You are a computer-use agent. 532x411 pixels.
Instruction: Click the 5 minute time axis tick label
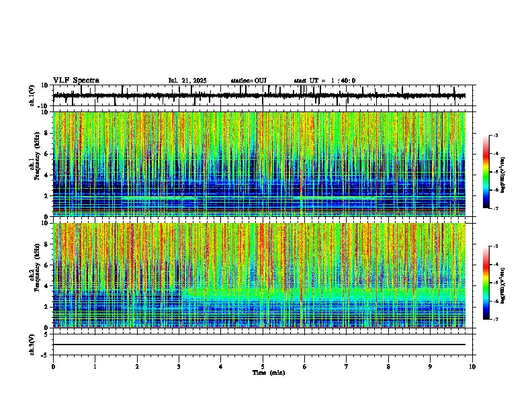pyautogui.click(x=263, y=367)
